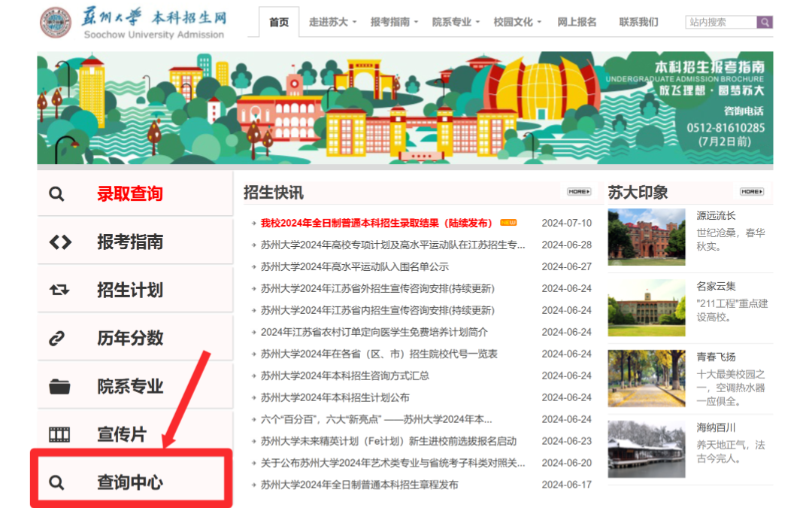Open 2024年全日制普通本科招生章程发布 link
The width and height of the screenshot is (812, 508).
point(359,484)
